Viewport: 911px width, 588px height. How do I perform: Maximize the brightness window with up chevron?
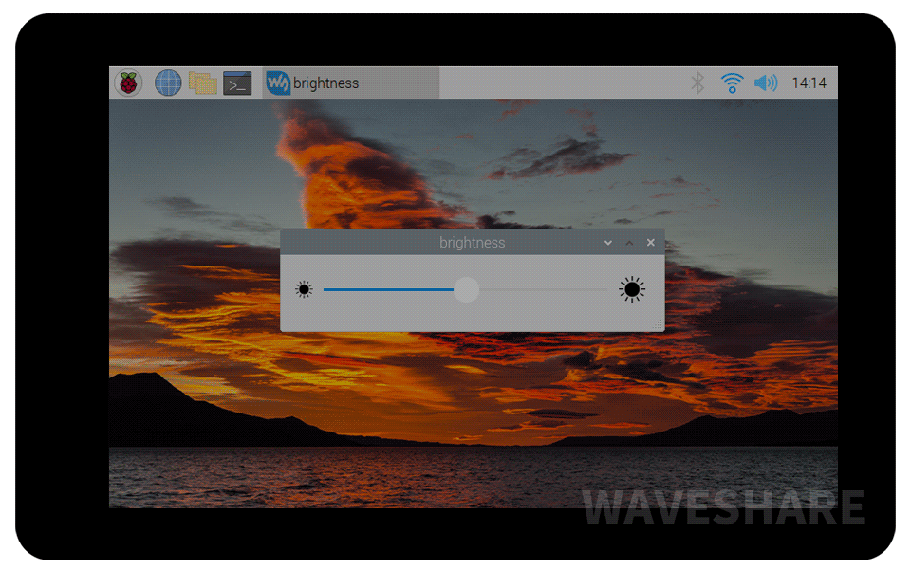tap(629, 243)
